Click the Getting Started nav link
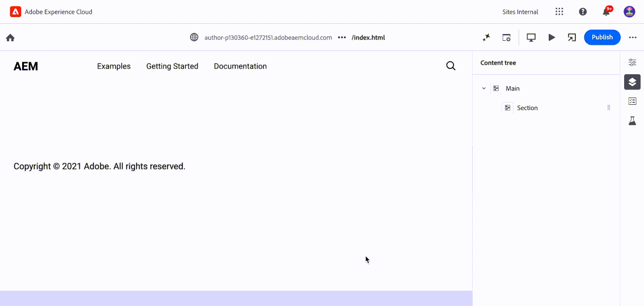644x306 pixels. (x=172, y=66)
